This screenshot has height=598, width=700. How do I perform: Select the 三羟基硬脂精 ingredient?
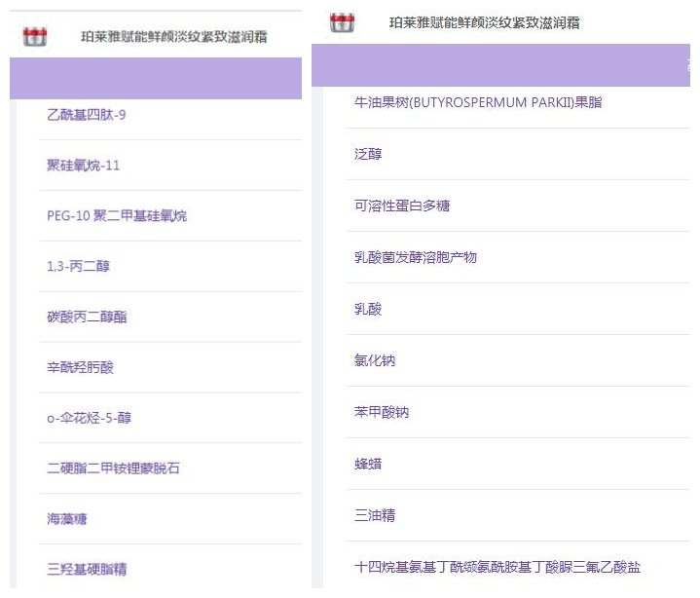87,569
